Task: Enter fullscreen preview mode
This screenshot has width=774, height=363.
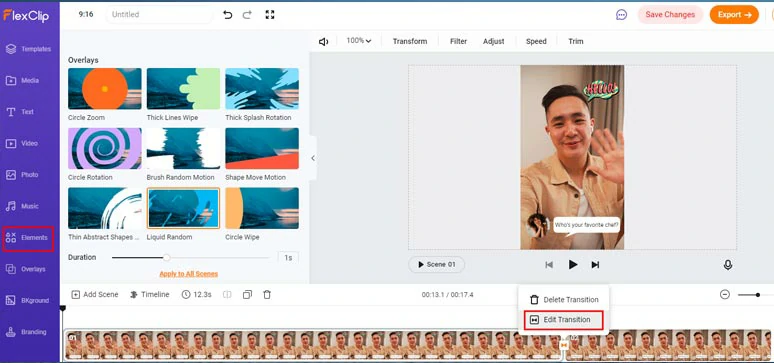Action: tap(270, 15)
